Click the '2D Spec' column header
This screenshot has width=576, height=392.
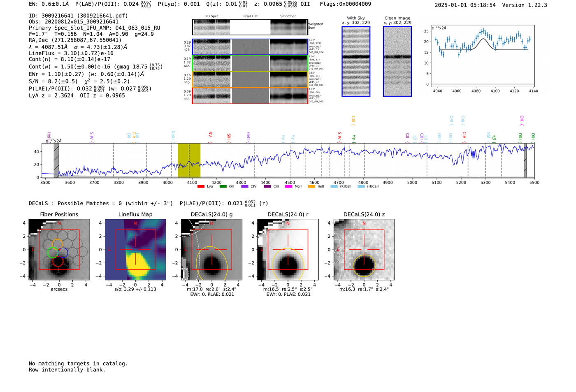click(212, 16)
